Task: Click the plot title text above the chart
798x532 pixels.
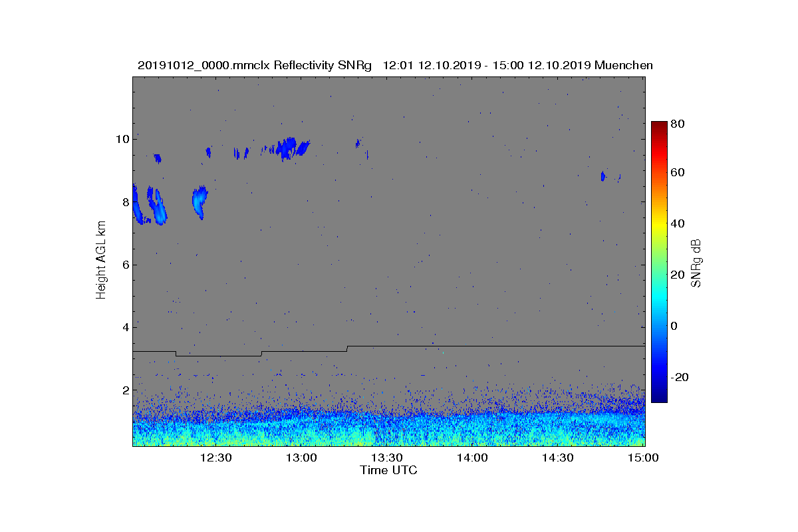Action: (395, 65)
